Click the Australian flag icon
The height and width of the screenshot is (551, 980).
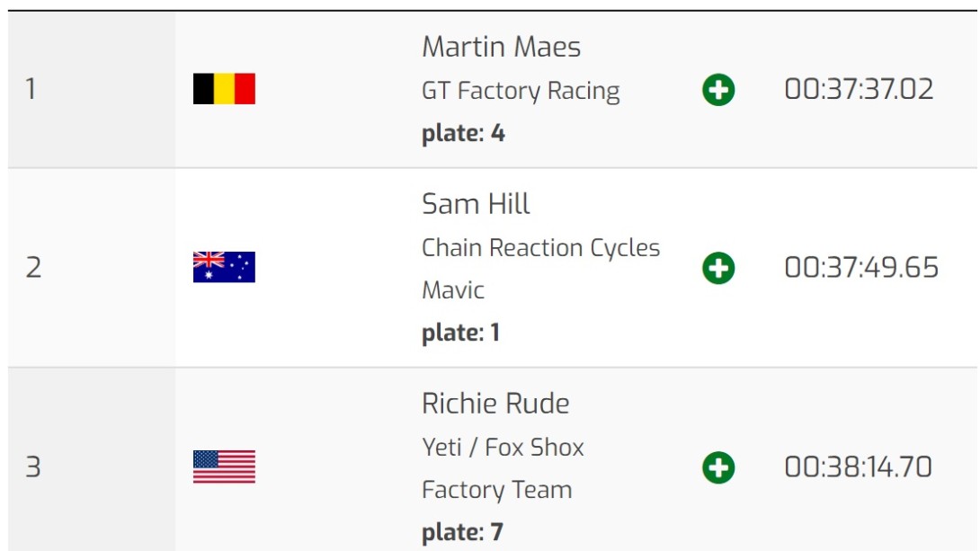pyautogui.click(x=224, y=267)
